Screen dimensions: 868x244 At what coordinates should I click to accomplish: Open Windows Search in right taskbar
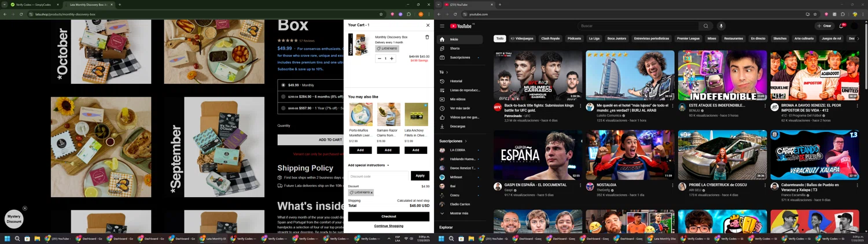(x=451, y=238)
